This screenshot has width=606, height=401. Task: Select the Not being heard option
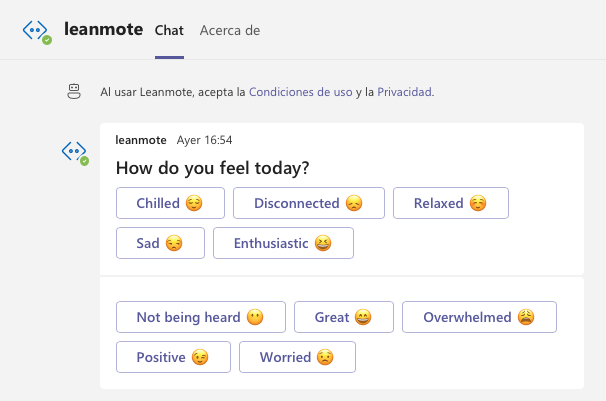point(200,317)
